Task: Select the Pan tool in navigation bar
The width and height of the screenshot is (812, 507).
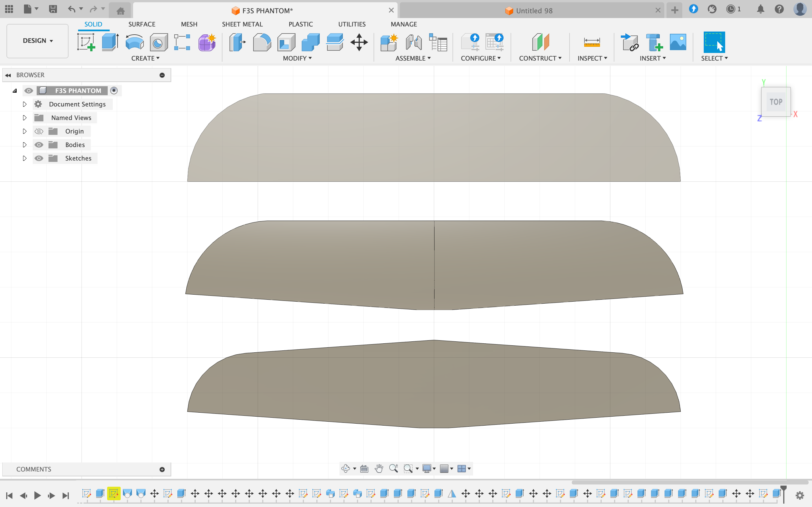Action: point(379,468)
